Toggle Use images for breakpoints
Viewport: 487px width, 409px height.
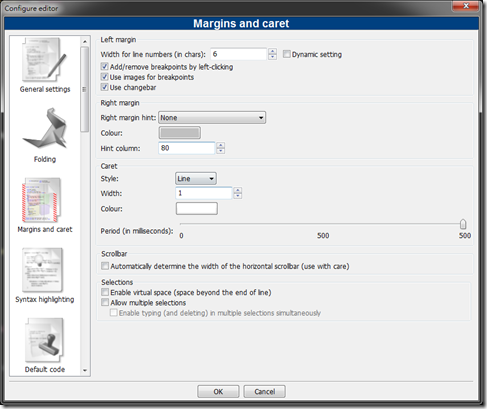(105, 77)
